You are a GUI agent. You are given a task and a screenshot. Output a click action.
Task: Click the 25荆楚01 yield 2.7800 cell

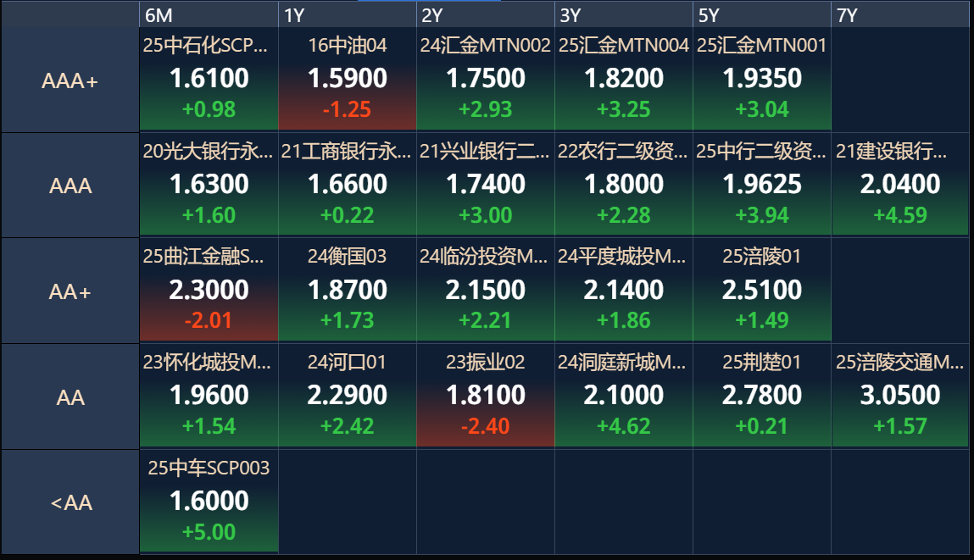tap(762, 396)
